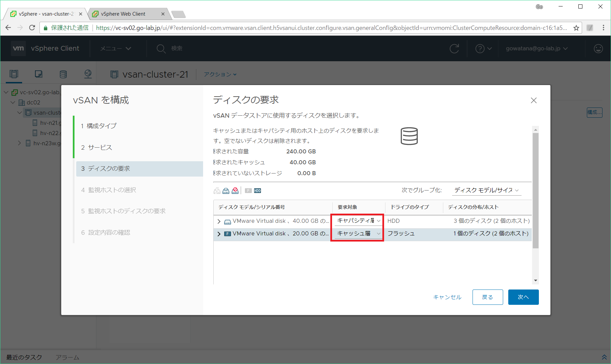This screenshot has width=611, height=364.
Task: Open the help question mark menu
Action: (x=483, y=49)
